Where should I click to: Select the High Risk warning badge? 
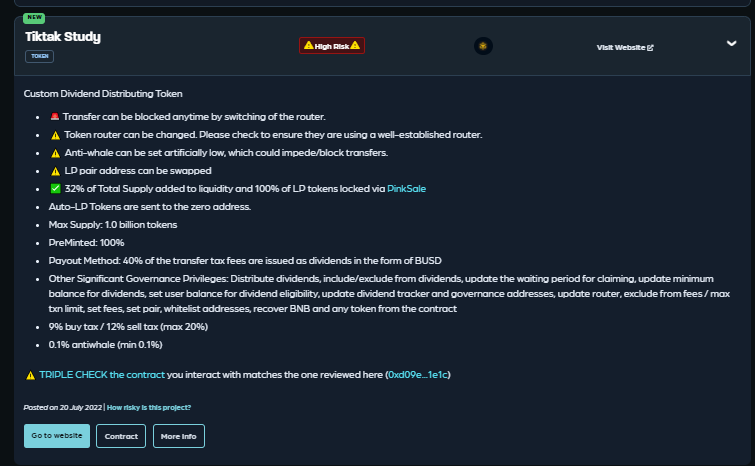coord(332,46)
